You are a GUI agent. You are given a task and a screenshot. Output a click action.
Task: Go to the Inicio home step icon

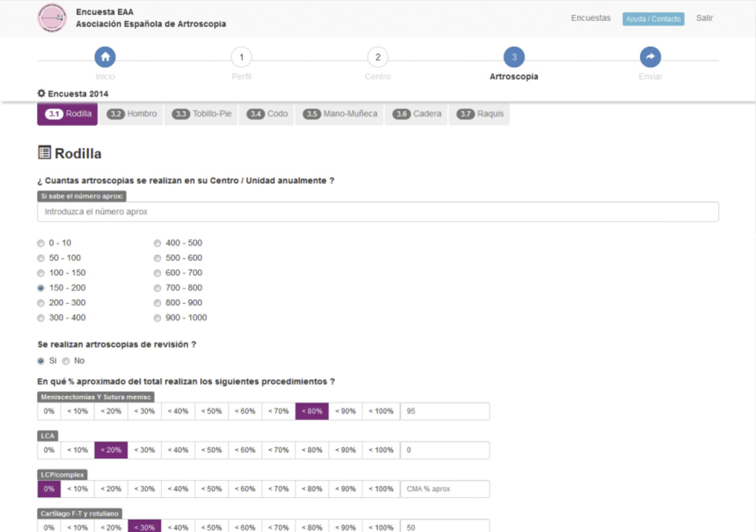tap(105, 57)
